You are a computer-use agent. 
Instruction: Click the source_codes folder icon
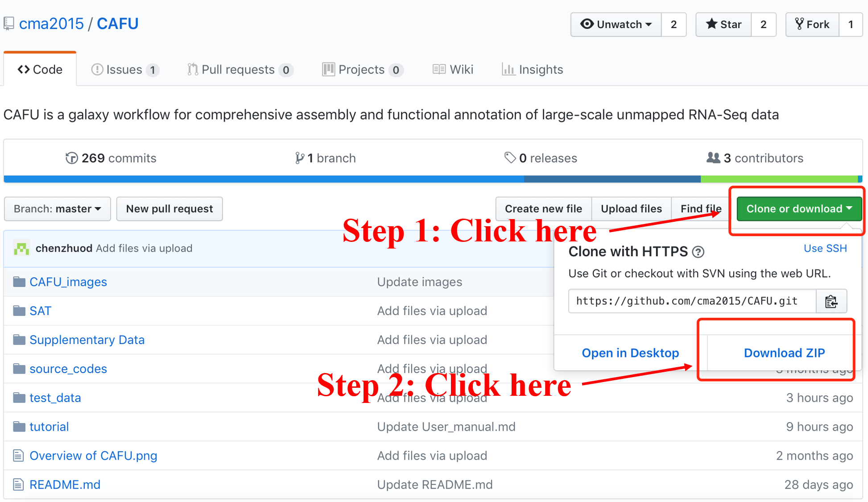tap(19, 369)
